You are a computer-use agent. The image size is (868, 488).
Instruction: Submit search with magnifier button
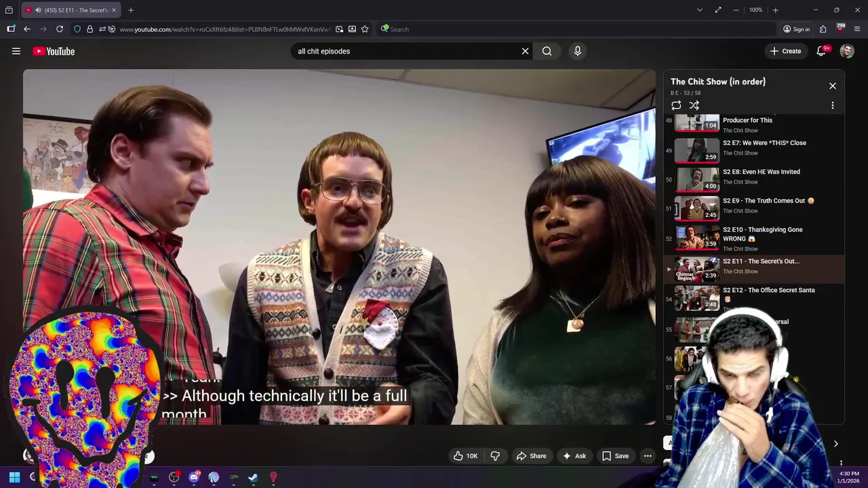[x=547, y=51]
